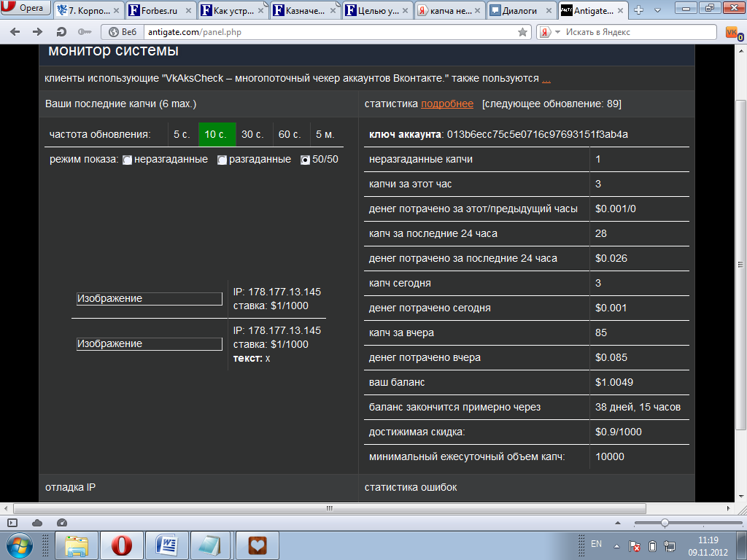Click the antigate.com address bar
747x560 pixels.
(x=329, y=32)
